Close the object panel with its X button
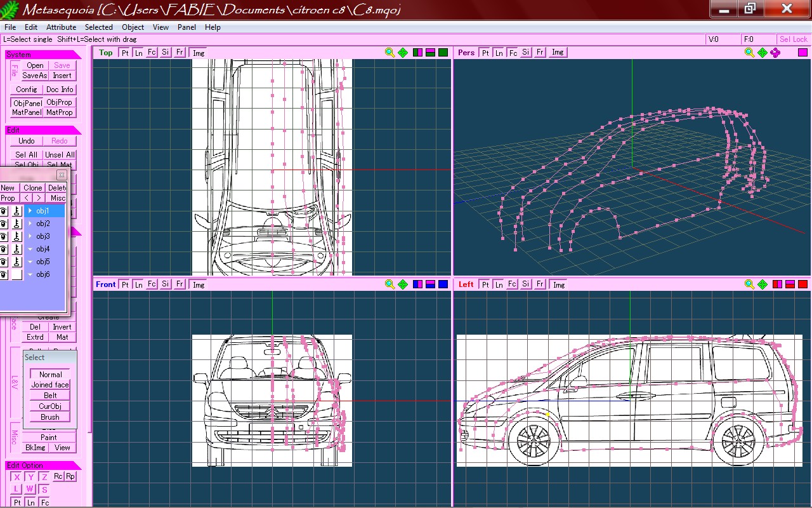The image size is (812, 508). point(62,175)
